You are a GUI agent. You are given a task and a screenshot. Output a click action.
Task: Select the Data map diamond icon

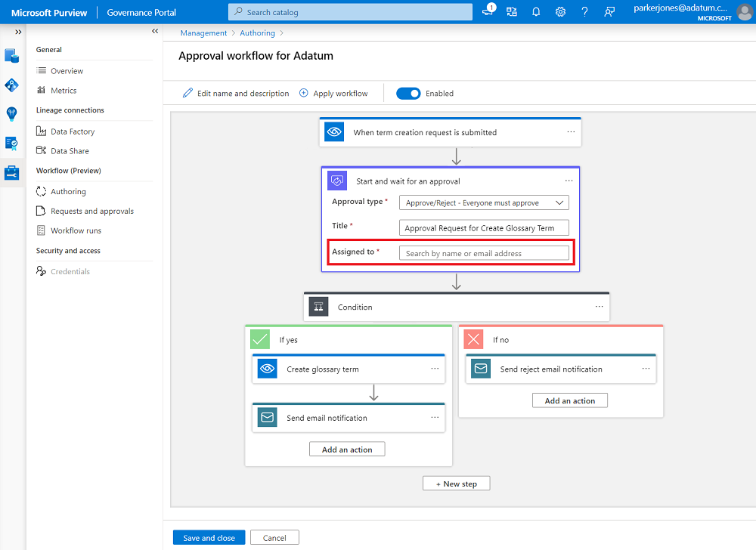(x=11, y=85)
